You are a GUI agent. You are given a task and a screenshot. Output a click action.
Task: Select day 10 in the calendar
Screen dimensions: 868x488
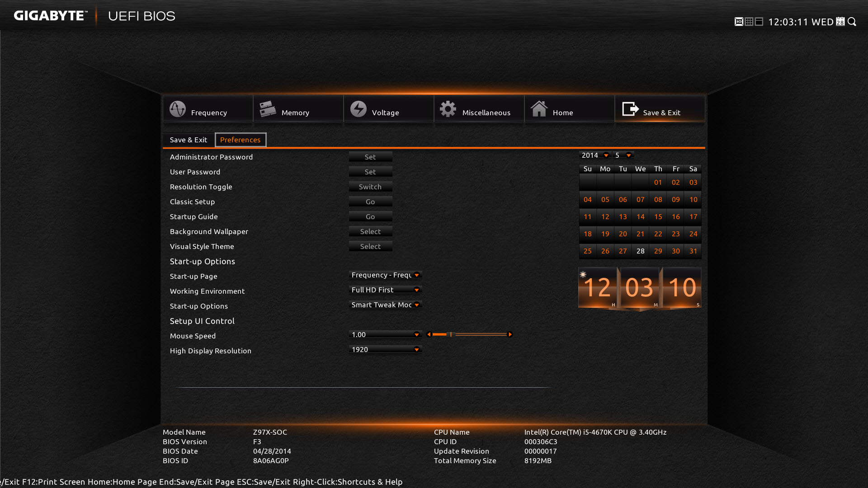click(693, 200)
